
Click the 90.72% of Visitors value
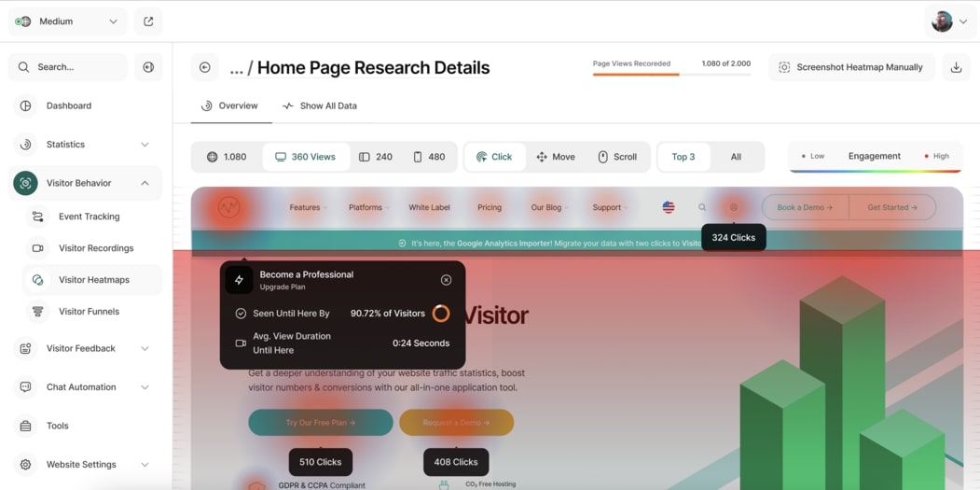coord(388,314)
